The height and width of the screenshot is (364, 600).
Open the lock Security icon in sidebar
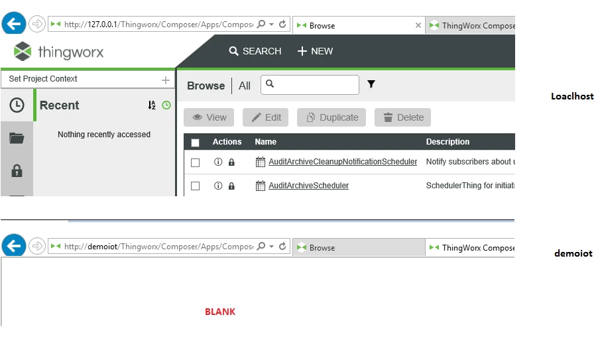point(17,170)
